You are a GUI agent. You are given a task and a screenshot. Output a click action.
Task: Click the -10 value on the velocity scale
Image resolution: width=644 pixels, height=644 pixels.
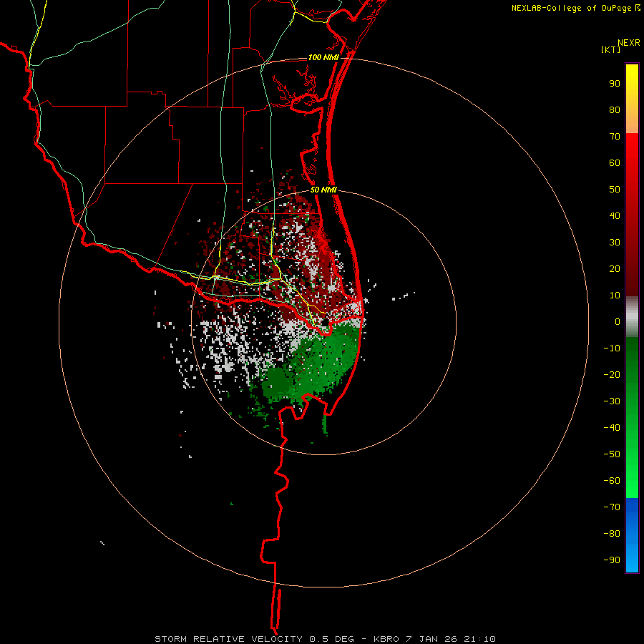tap(612, 348)
